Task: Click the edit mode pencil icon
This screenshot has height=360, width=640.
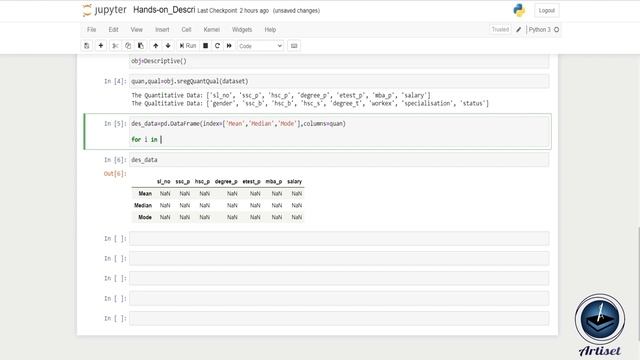Action: (x=519, y=29)
